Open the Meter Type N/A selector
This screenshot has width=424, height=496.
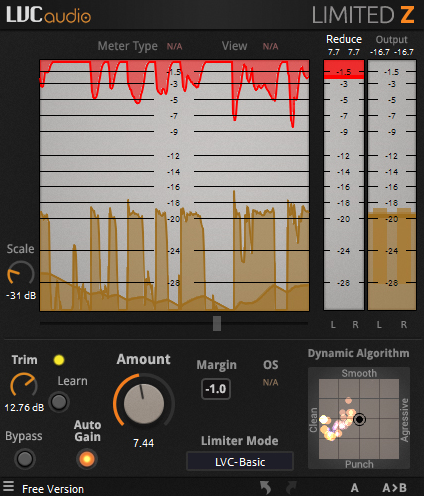click(174, 46)
